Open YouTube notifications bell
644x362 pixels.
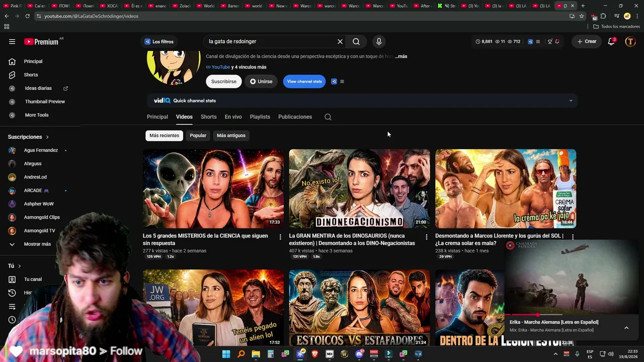[611, 42]
